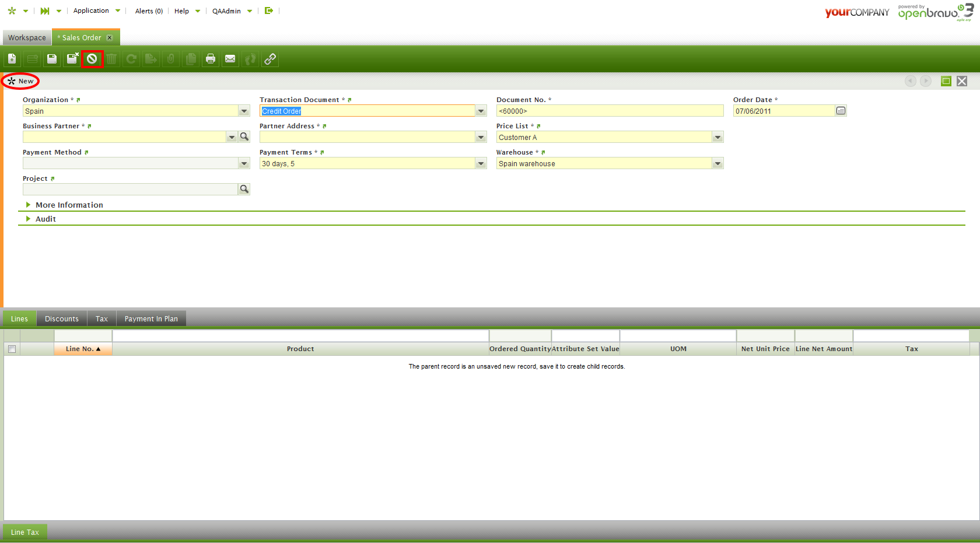Image resolution: width=980 pixels, height=543 pixels.
Task: Click the edit-in-grid toolbar icon
Action: tap(32, 59)
